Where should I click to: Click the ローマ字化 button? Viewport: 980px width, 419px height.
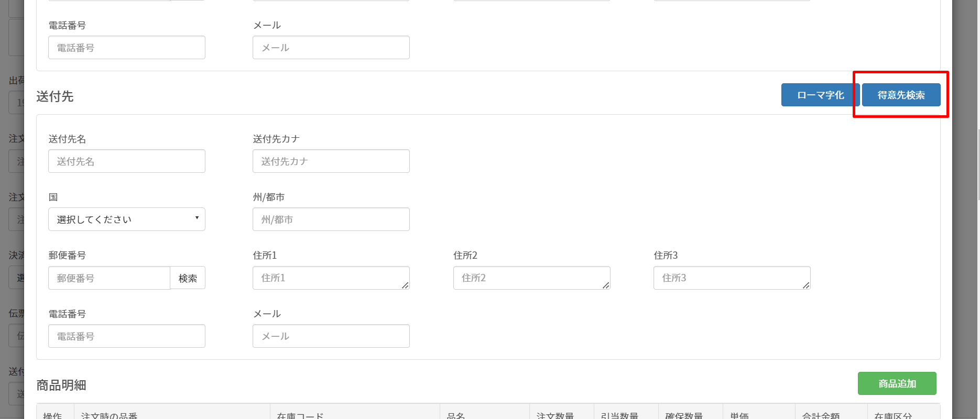pos(820,95)
